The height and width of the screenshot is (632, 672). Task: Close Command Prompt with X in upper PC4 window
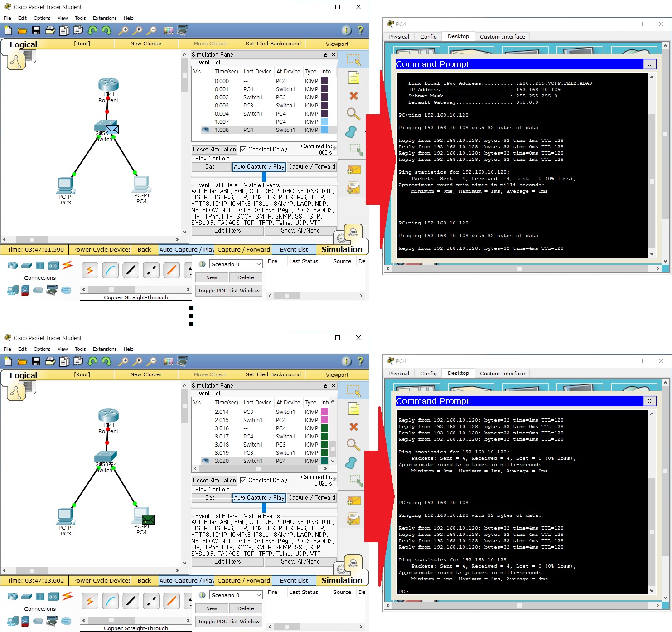click(649, 64)
